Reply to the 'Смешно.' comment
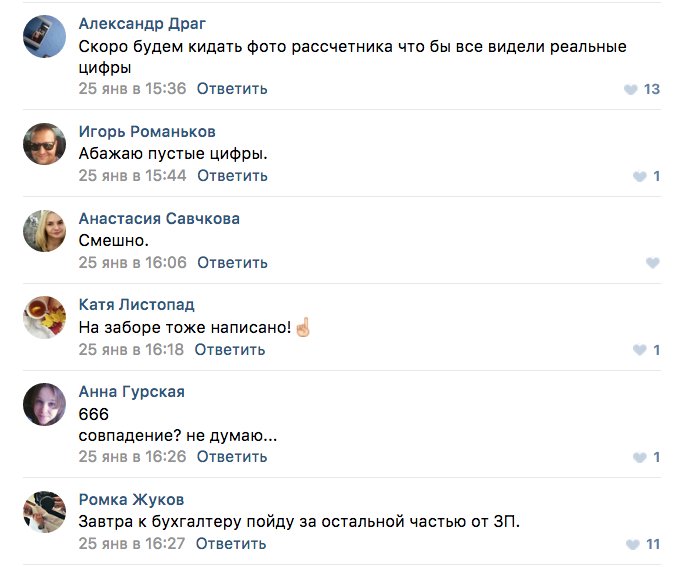The width and height of the screenshot is (686, 570). [232, 263]
